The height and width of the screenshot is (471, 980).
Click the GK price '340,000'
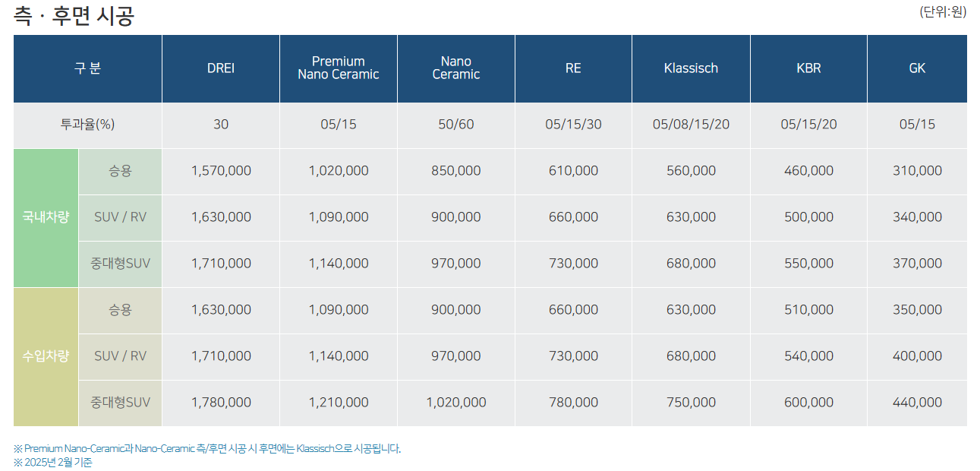click(x=917, y=217)
